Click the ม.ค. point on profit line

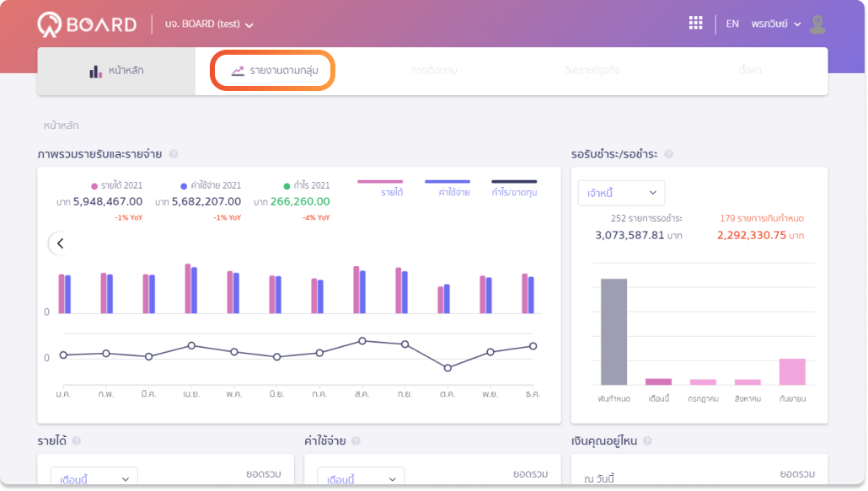point(63,355)
